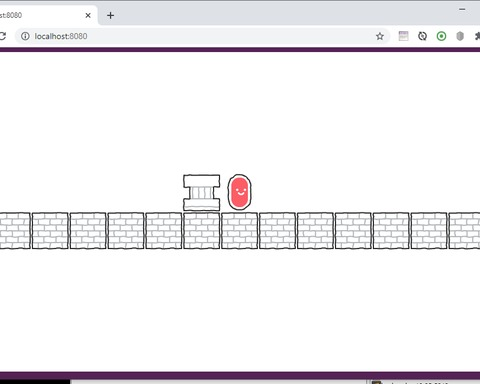Click the white pillar block sprite
The height and width of the screenshot is (384, 480).
click(202, 193)
